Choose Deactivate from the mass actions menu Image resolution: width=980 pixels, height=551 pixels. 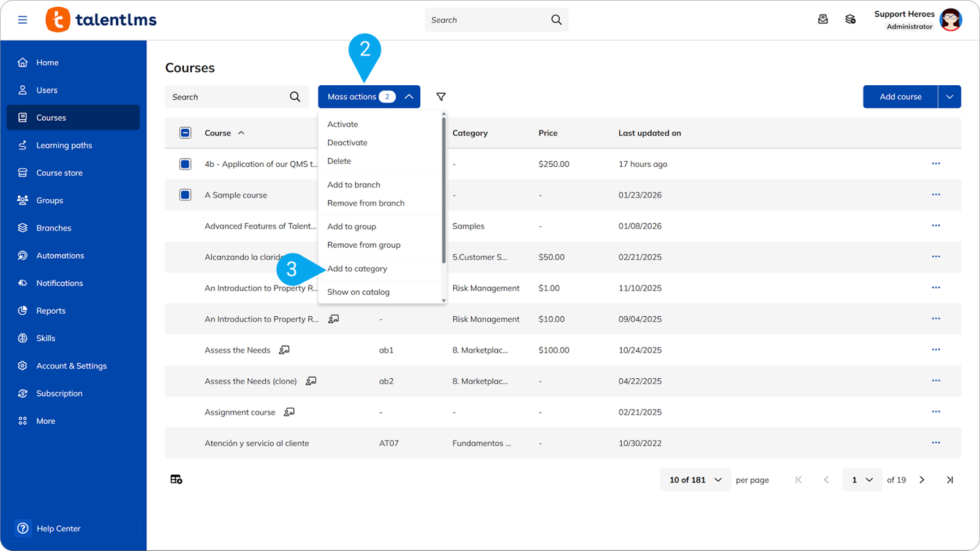(347, 143)
